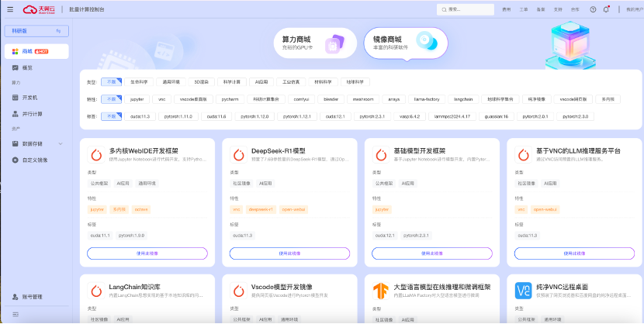This screenshot has width=644, height=324.
Task: Open 我的用户 account menu at top right
Action: [635, 9]
